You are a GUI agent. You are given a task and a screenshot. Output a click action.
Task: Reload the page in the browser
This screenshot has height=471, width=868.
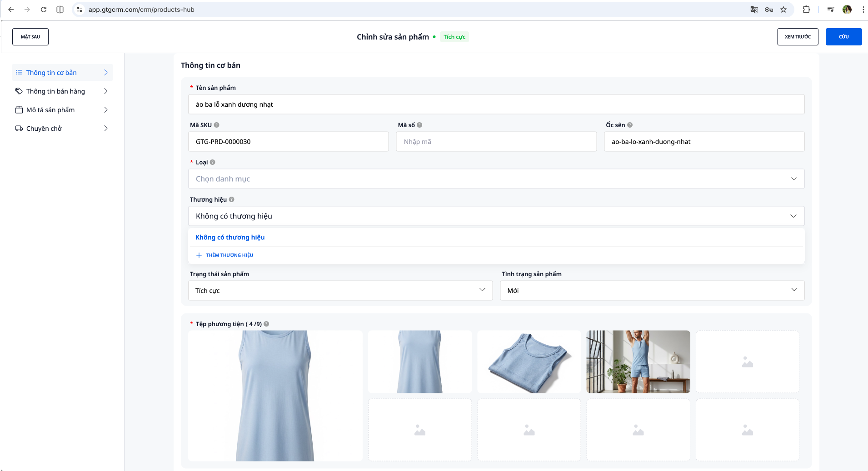(x=44, y=10)
